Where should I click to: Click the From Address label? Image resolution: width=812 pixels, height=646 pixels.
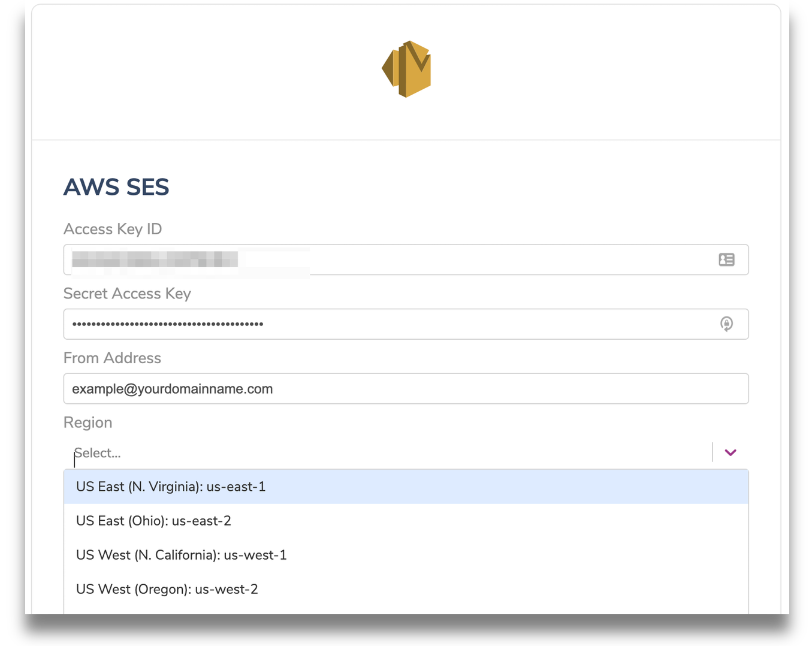point(112,358)
